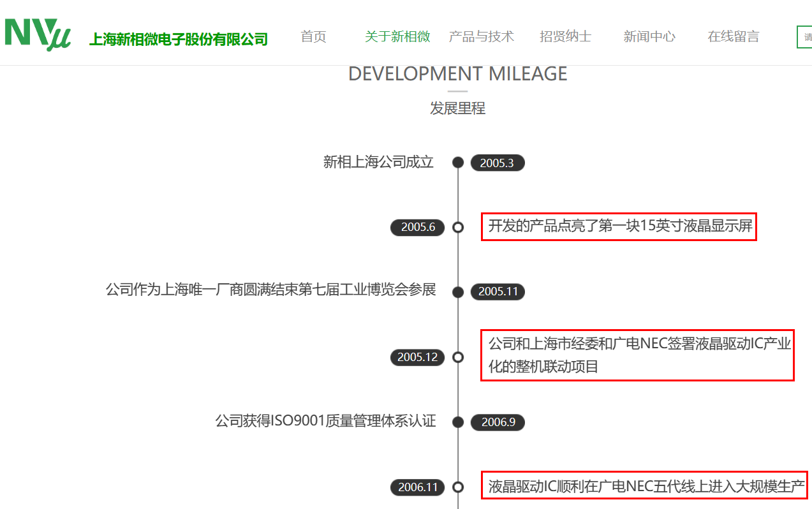Click the NVμ company logo

point(38,34)
